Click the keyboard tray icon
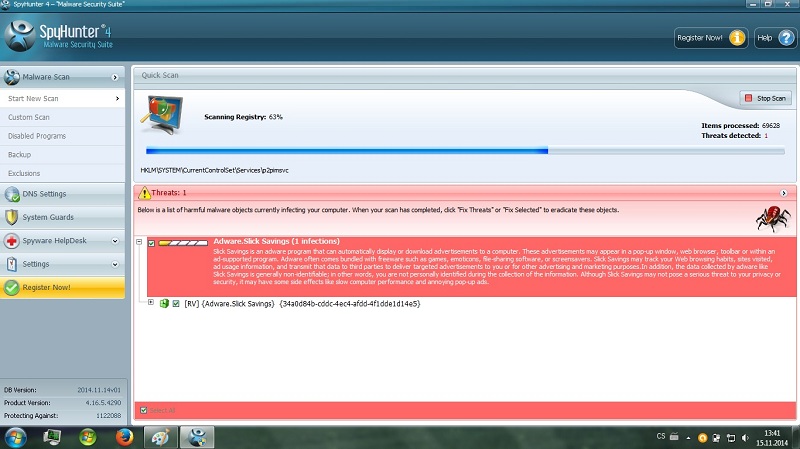800x449 pixels. pyautogui.click(x=674, y=437)
